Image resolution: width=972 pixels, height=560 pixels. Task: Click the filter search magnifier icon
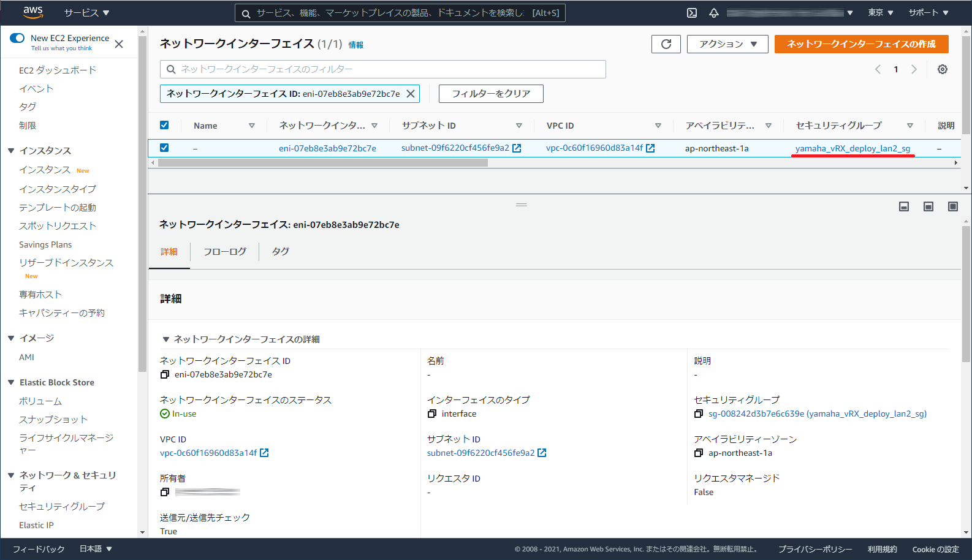point(171,69)
